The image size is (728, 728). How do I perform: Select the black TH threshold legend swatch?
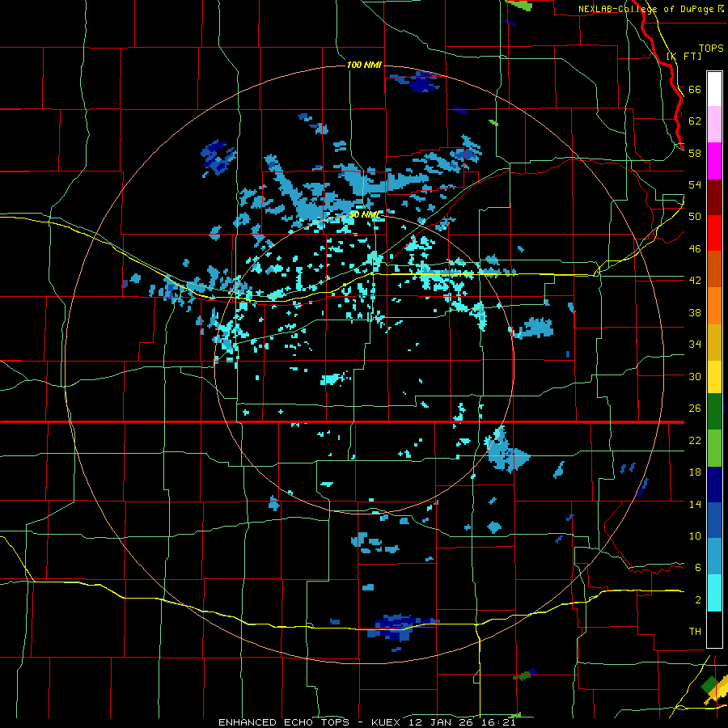click(x=714, y=629)
